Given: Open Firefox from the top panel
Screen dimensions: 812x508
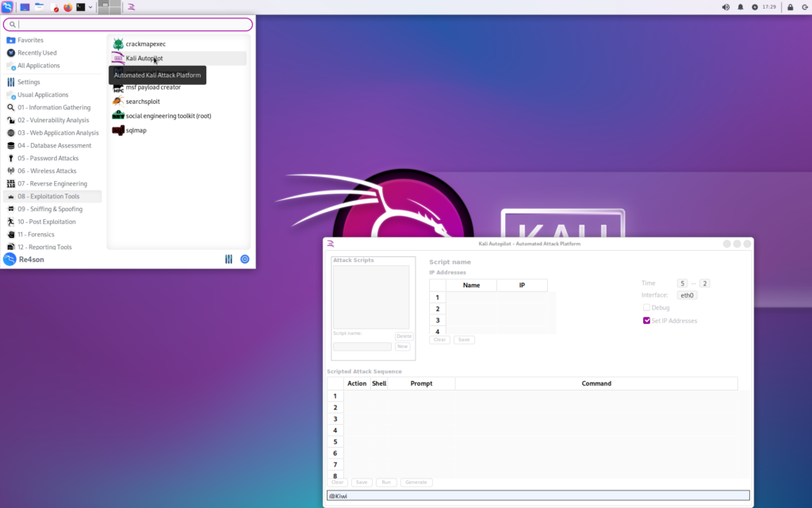Looking at the screenshot, I should click(67, 7).
